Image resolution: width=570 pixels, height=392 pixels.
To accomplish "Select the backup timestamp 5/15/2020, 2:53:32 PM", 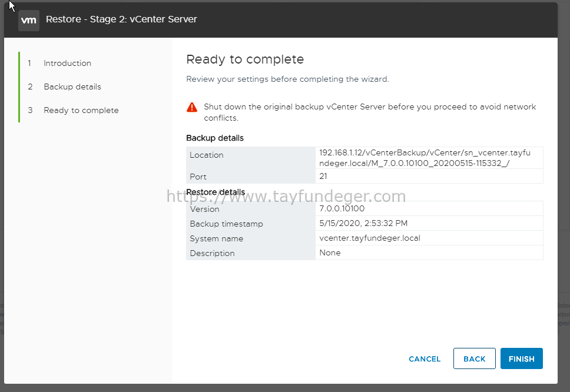I will [x=363, y=223].
